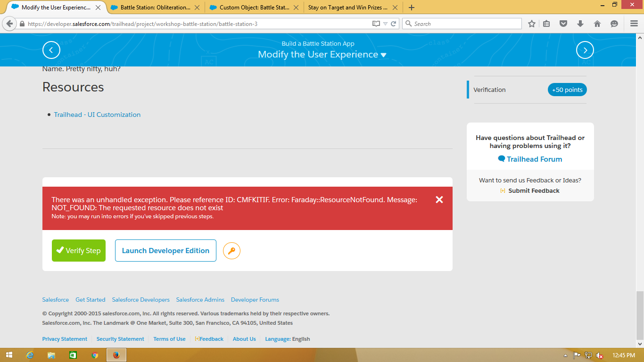Bookmark this page with the star icon
The width and height of the screenshot is (644, 362).
point(532,24)
